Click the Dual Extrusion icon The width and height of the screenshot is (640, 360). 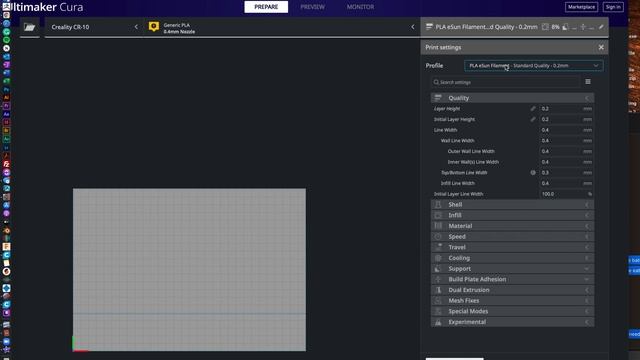438,290
